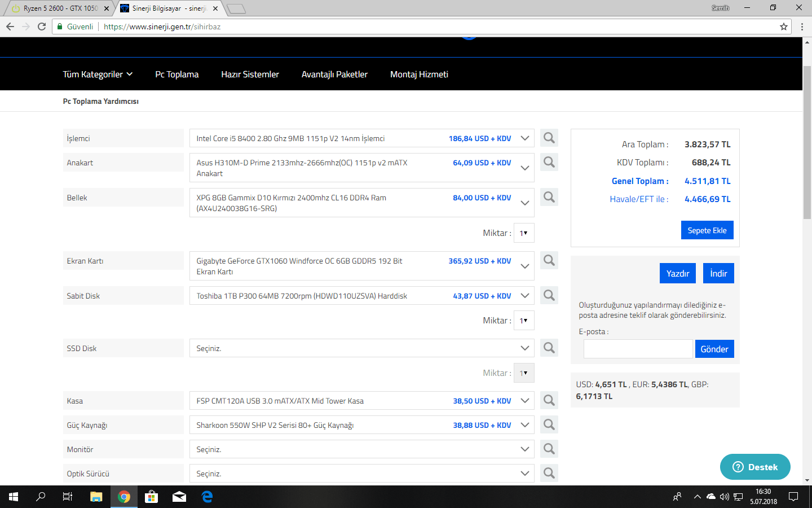Open the volume control in system tray

[x=725, y=497]
